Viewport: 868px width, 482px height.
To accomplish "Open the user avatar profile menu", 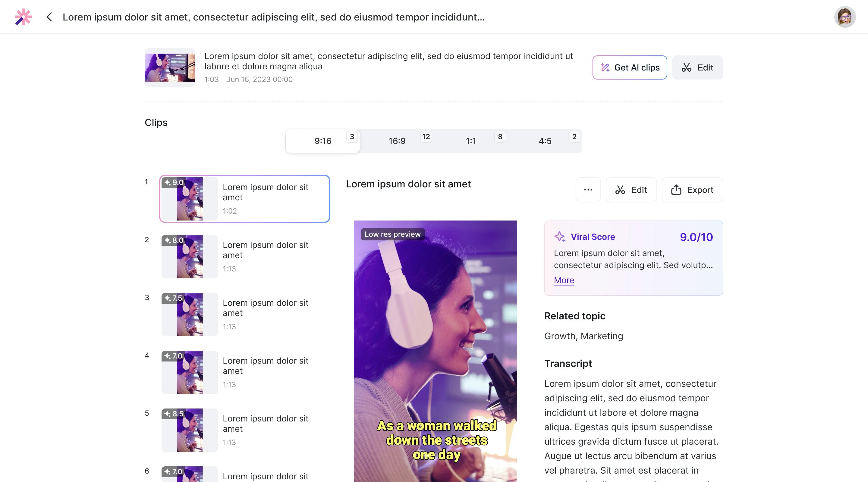I will [x=844, y=17].
